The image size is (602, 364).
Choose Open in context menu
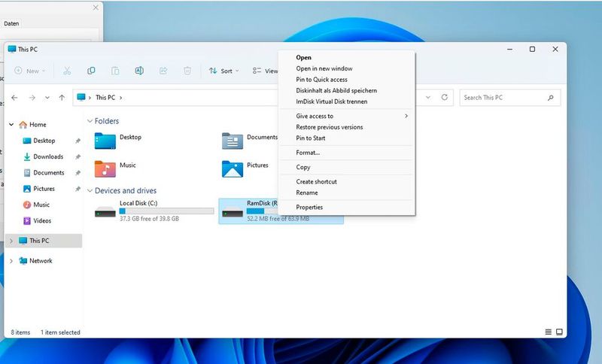pos(303,58)
